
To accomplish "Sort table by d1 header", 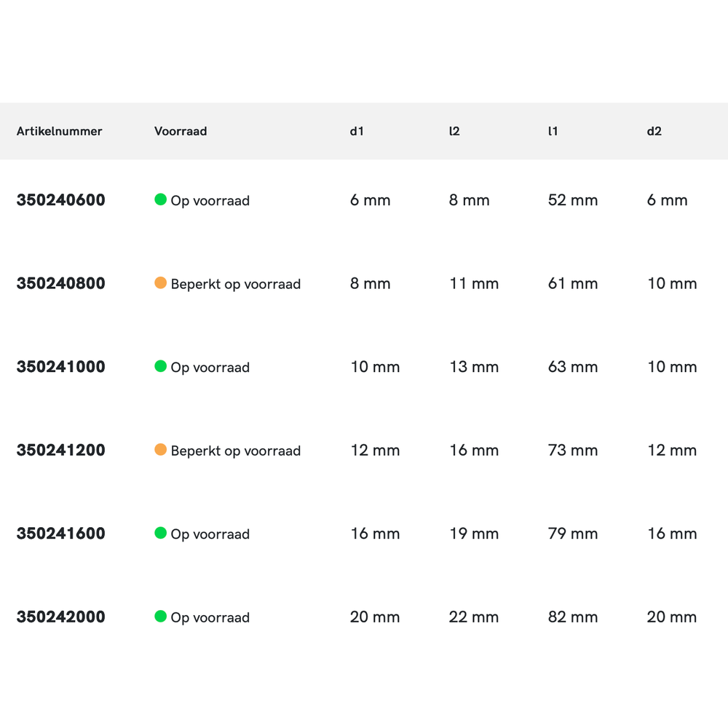I will point(357,132).
